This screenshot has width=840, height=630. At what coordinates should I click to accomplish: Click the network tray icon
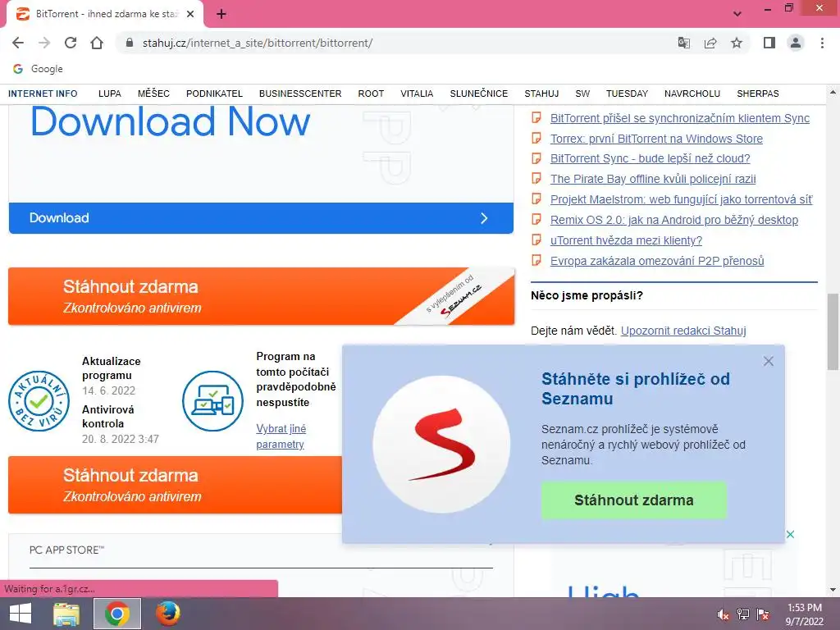tap(743, 614)
